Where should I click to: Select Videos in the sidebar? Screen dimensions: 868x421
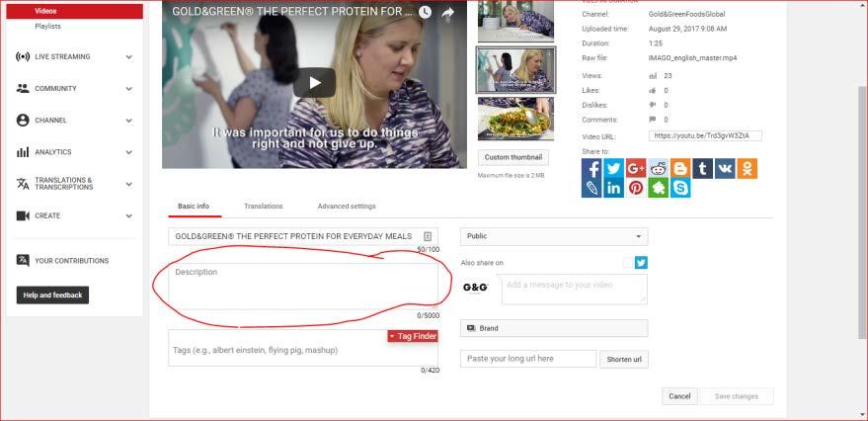75,11
